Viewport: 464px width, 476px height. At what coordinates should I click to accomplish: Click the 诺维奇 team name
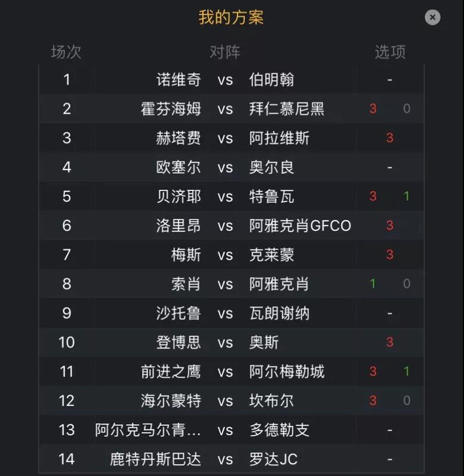click(178, 80)
